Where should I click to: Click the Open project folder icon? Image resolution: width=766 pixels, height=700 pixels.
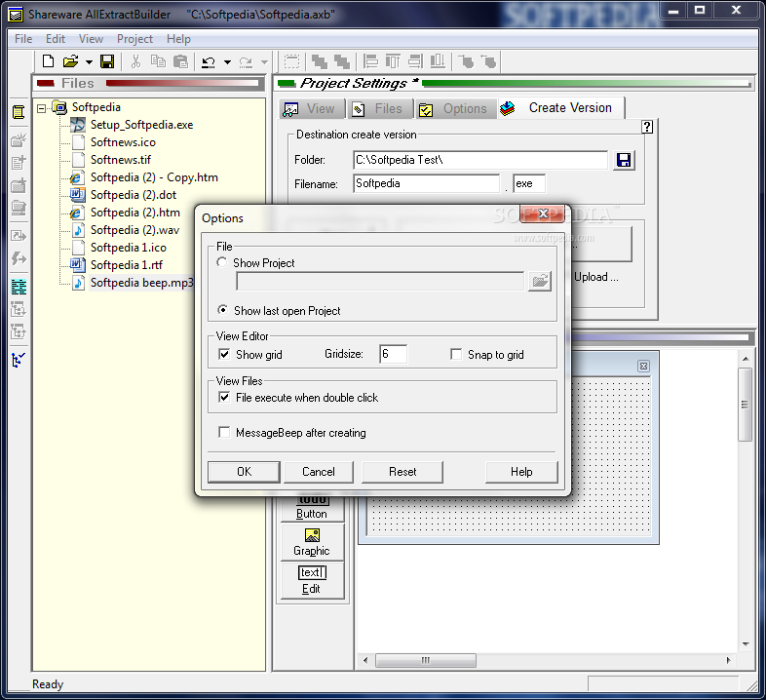[71, 61]
